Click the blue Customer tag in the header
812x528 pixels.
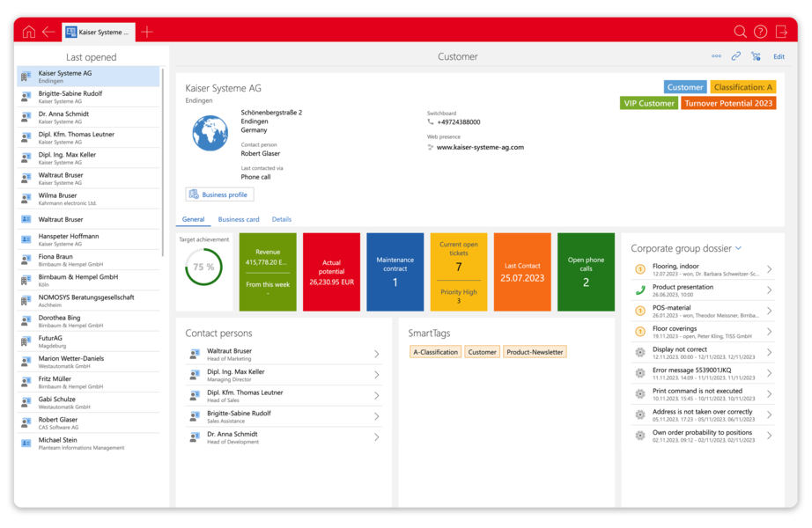tap(685, 87)
